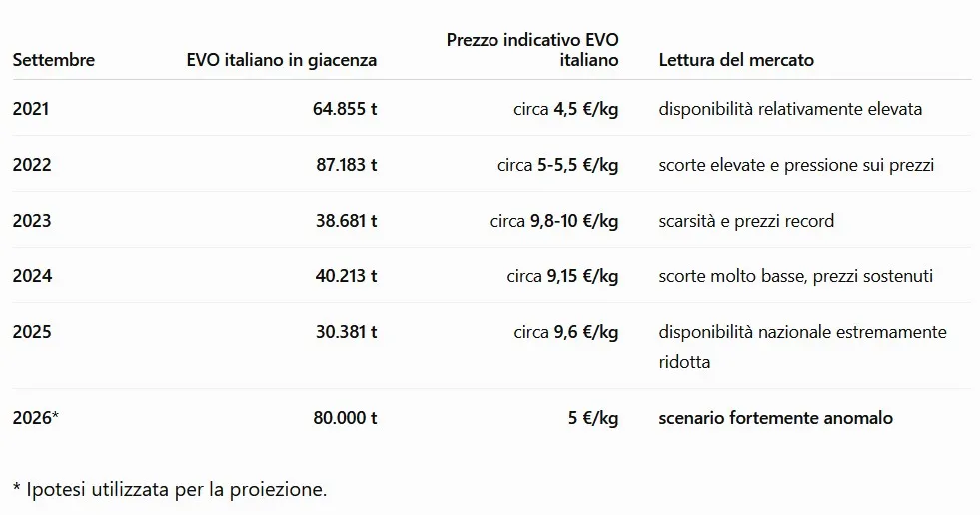Click the 40.213 t stock value

click(x=347, y=276)
